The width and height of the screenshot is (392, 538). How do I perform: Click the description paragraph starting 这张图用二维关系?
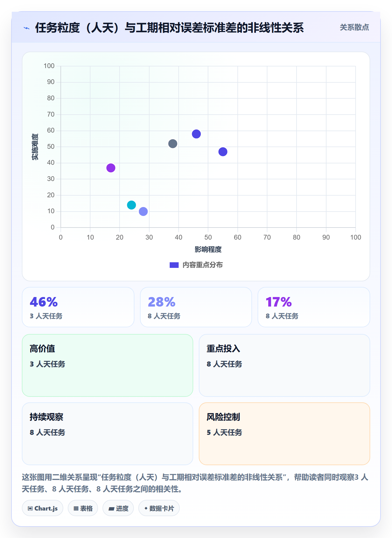tap(195, 483)
